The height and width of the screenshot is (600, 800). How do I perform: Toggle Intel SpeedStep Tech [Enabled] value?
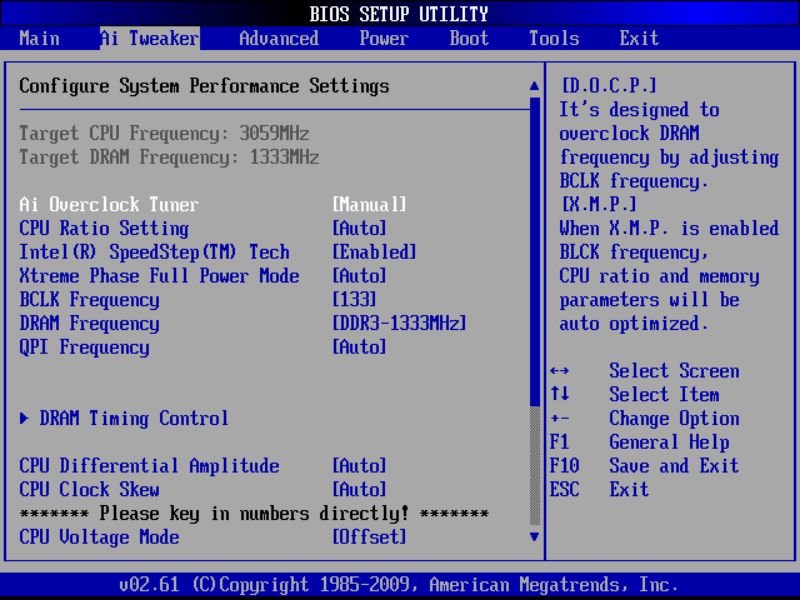click(x=374, y=252)
